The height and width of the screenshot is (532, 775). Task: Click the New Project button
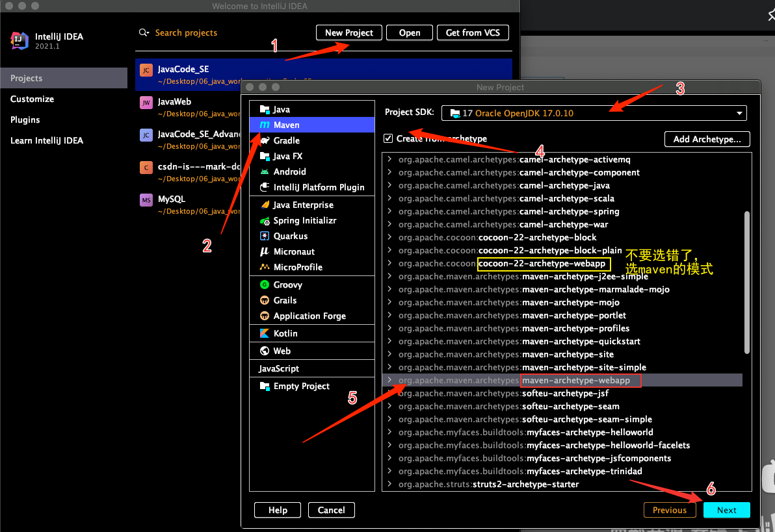point(349,32)
